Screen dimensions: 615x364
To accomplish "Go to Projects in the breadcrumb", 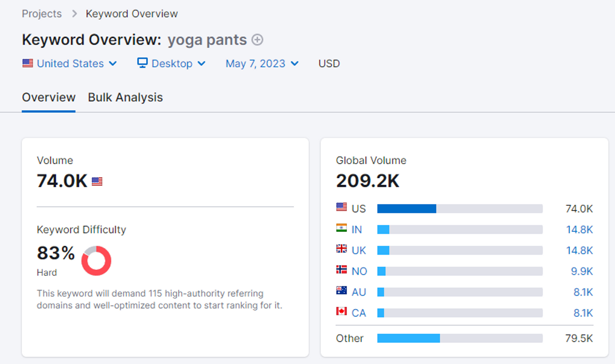I will pyautogui.click(x=42, y=14).
